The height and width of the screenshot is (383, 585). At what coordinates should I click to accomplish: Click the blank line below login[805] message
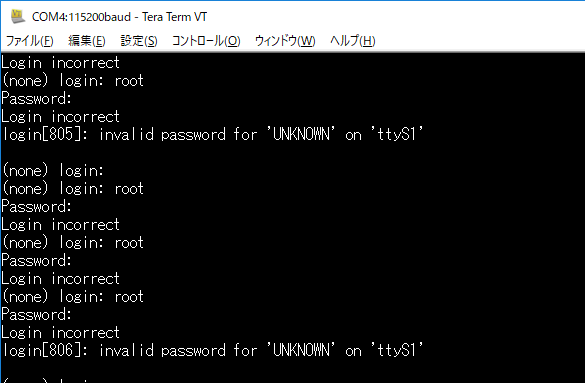click(x=292, y=153)
